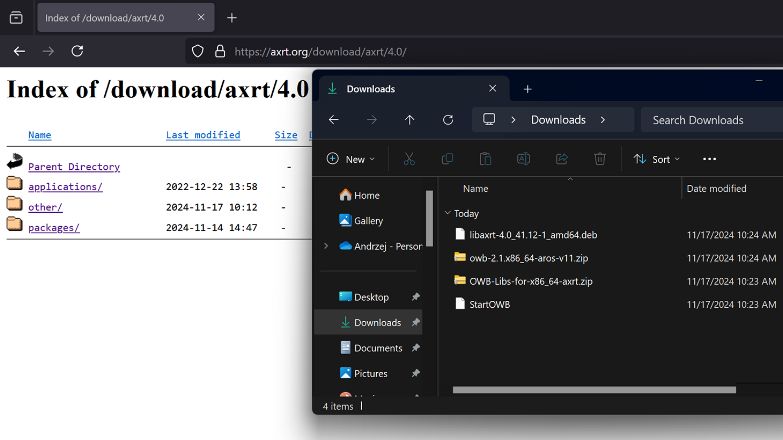Open the Sort dropdown menu
The image size is (783, 440).
point(656,159)
